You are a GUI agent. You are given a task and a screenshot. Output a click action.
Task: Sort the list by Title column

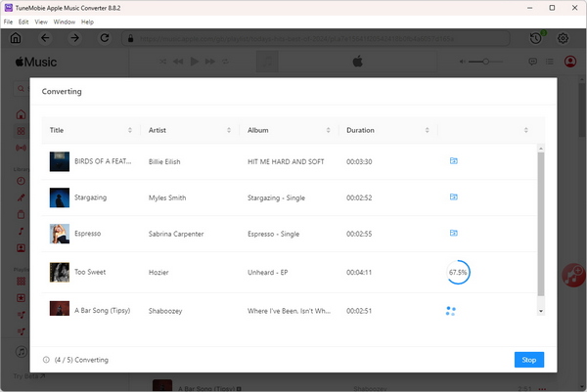click(x=130, y=130)
